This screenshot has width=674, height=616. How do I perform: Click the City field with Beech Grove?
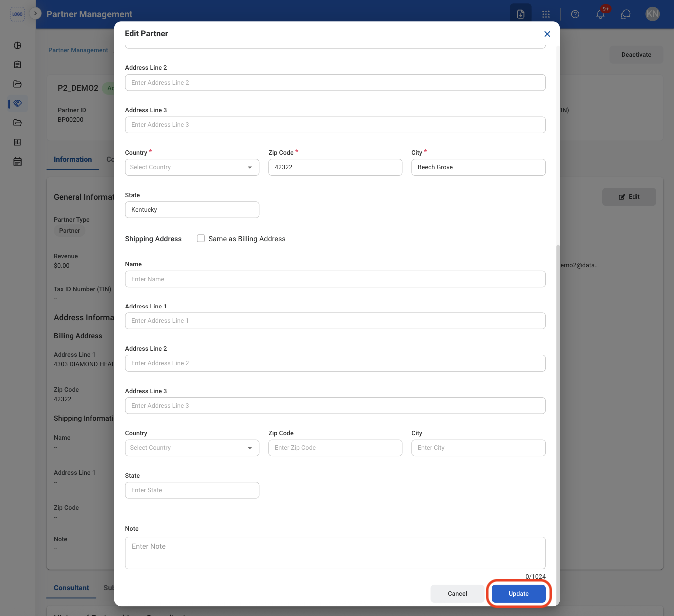pos(478,167)
